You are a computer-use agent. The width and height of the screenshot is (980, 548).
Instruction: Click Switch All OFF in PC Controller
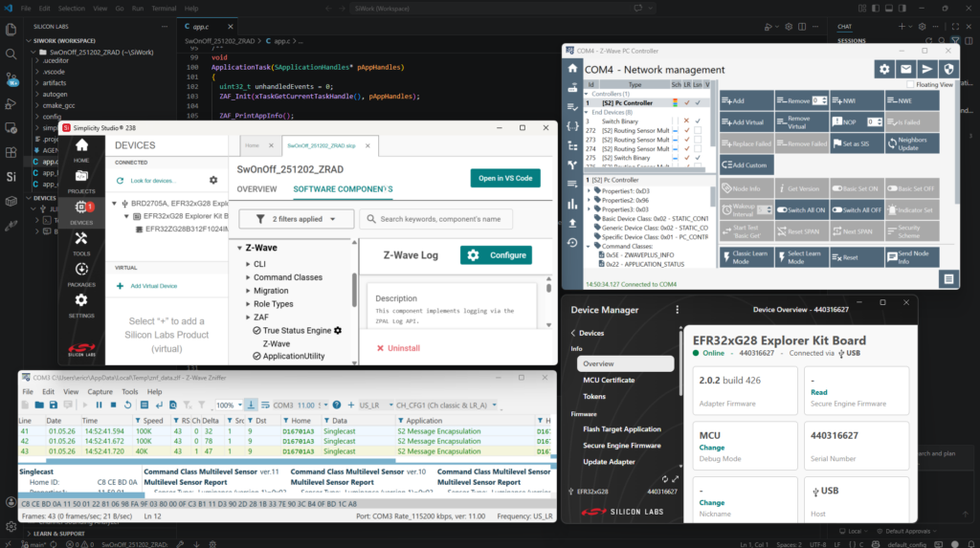click(857, 210)
